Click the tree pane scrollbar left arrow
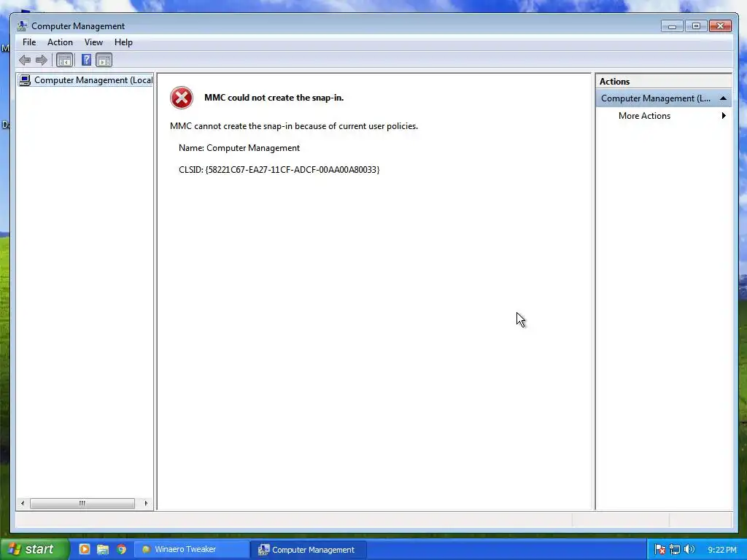 [x=23, y=503]
